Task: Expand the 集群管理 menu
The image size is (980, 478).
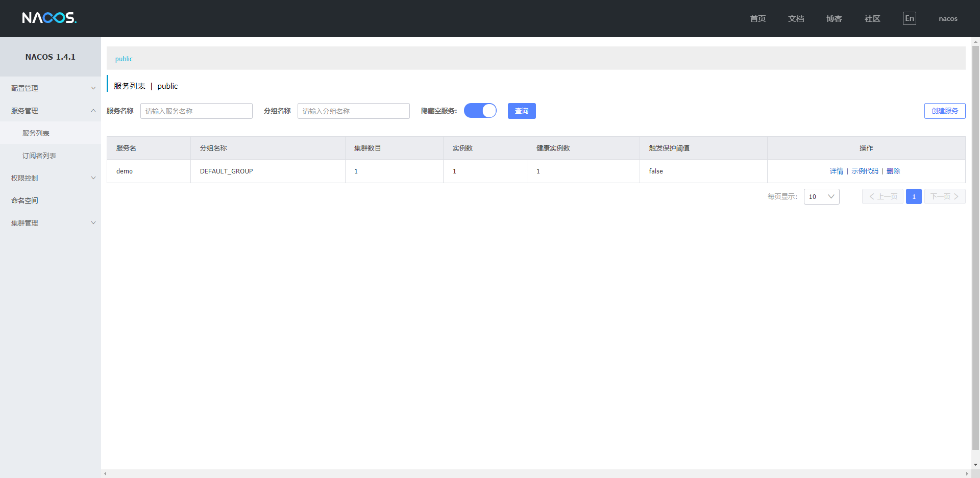Action: click(x=51, y=223)
